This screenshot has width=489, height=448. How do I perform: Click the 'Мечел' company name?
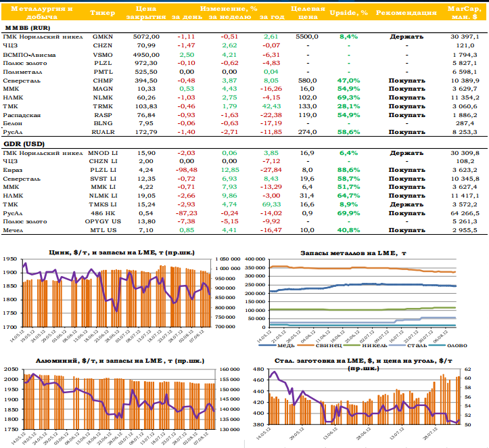point(13,230)
